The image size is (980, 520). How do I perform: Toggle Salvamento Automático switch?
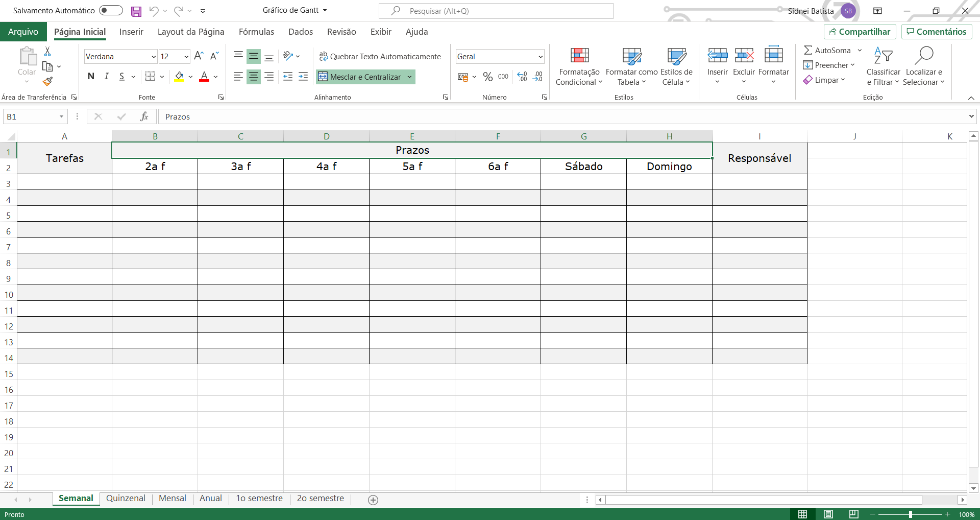[x=111, y=10]
